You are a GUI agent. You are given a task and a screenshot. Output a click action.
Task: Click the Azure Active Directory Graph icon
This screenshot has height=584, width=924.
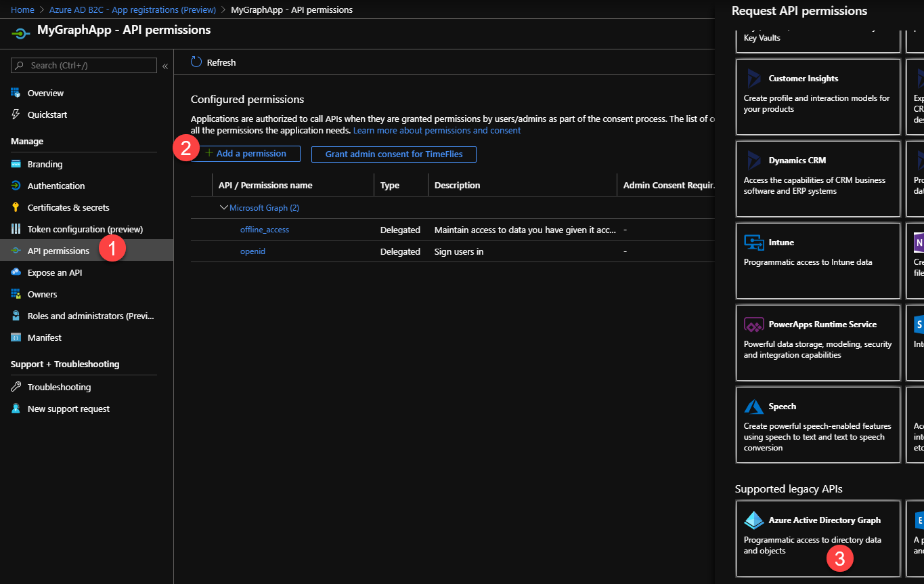(754, 520)
